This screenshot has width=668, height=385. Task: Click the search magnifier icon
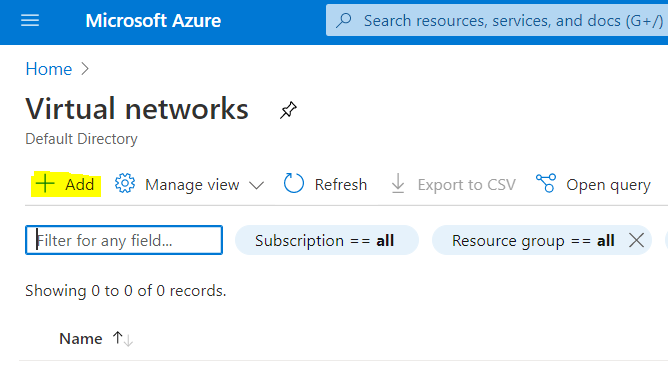tap(343, 20)
